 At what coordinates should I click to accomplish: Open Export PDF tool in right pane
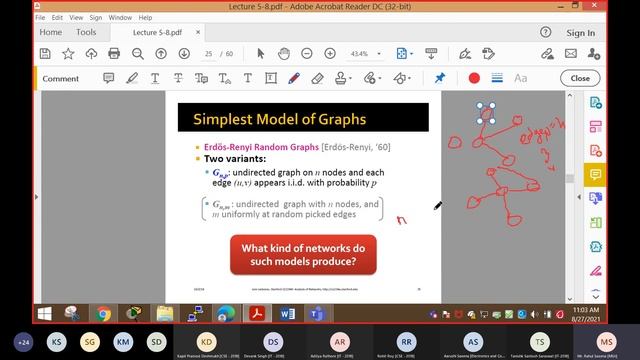pos(595,198)
